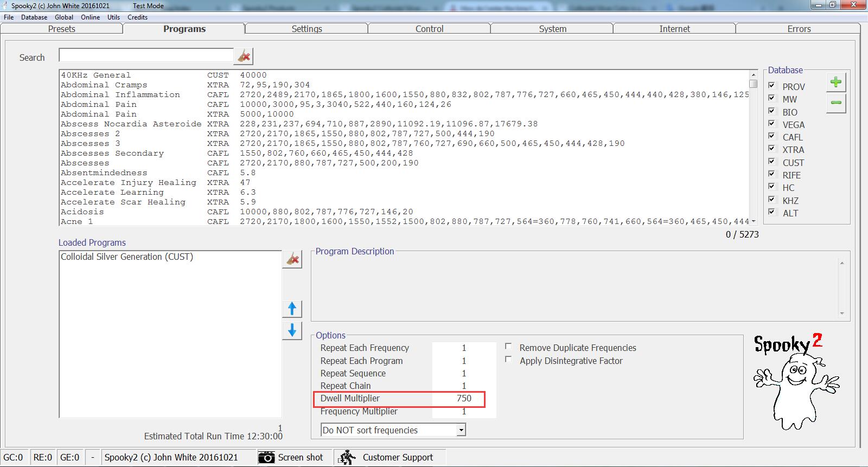Open the Online menu

coord(91,17)
